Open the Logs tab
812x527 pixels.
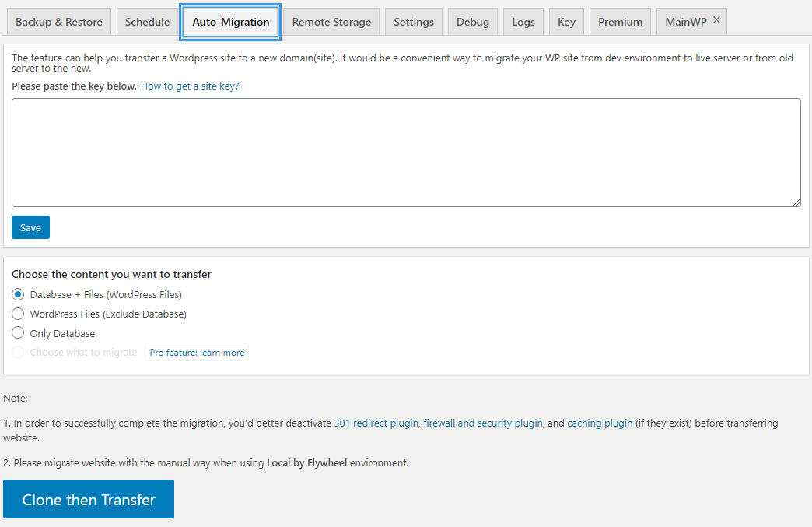click(x=523, y=22)
